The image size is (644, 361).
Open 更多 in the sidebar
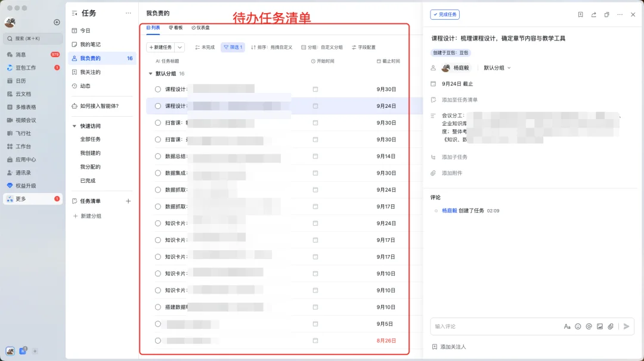[32, 199]
